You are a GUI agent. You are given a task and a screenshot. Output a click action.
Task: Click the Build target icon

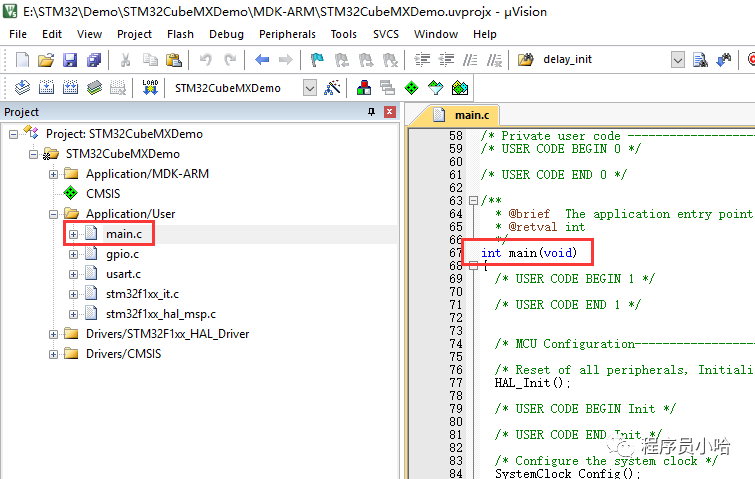45,88
